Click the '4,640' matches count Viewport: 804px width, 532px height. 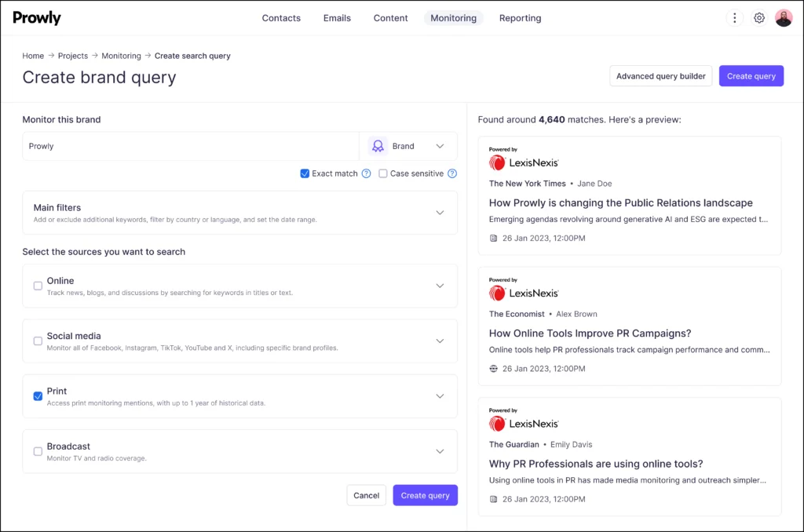(x=551, y=120)
